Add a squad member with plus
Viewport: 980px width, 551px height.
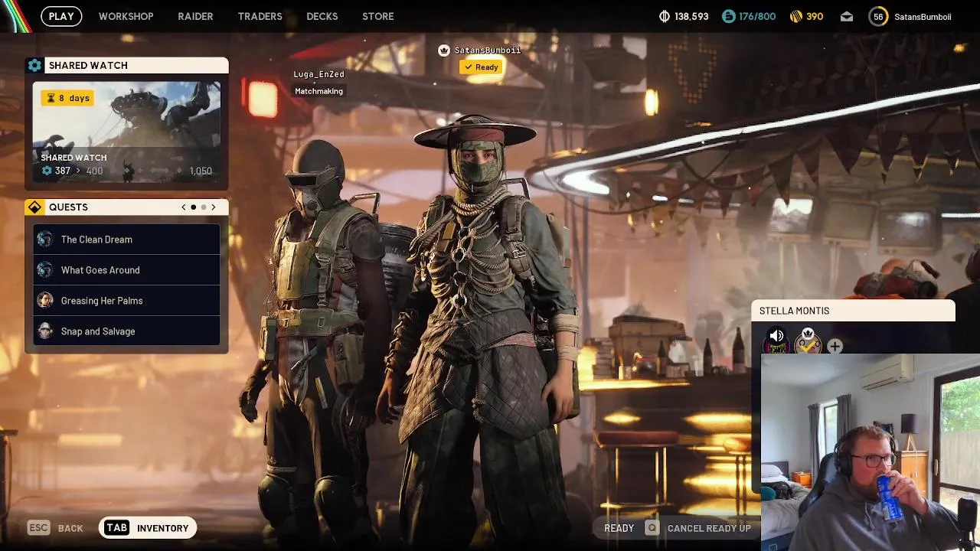point(835,346)
